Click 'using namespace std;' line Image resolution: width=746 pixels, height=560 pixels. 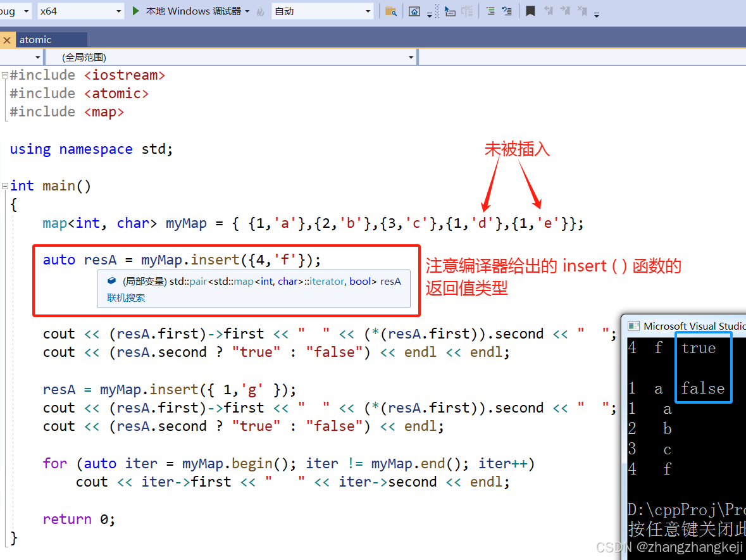click(91, 149)
